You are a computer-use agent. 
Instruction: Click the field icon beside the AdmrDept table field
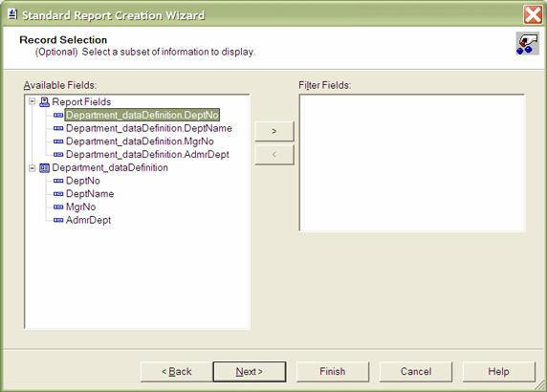(x=58, y=220)
